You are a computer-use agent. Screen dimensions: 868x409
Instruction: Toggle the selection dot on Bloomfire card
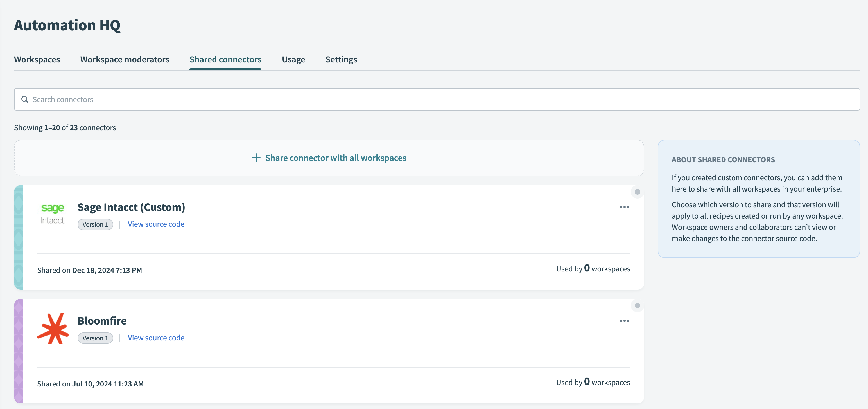(x=637, y=306)
